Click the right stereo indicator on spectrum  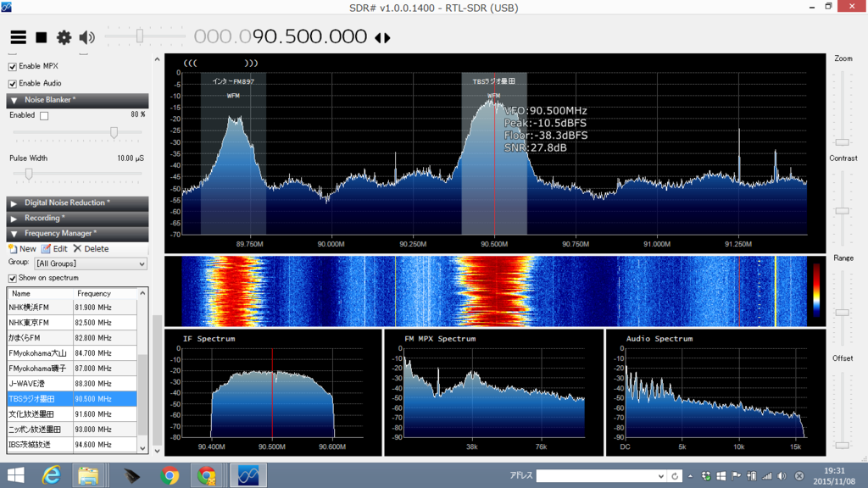(x=251, y=63)
